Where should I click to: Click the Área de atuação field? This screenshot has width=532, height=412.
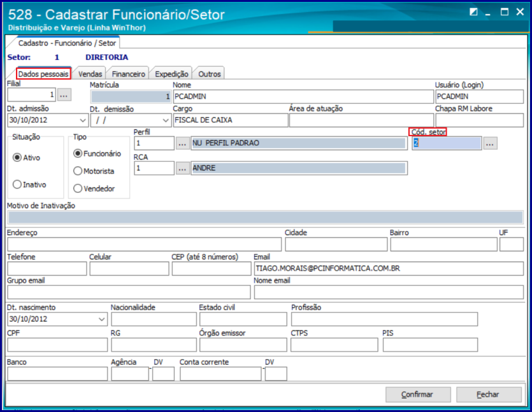(361, 120)
